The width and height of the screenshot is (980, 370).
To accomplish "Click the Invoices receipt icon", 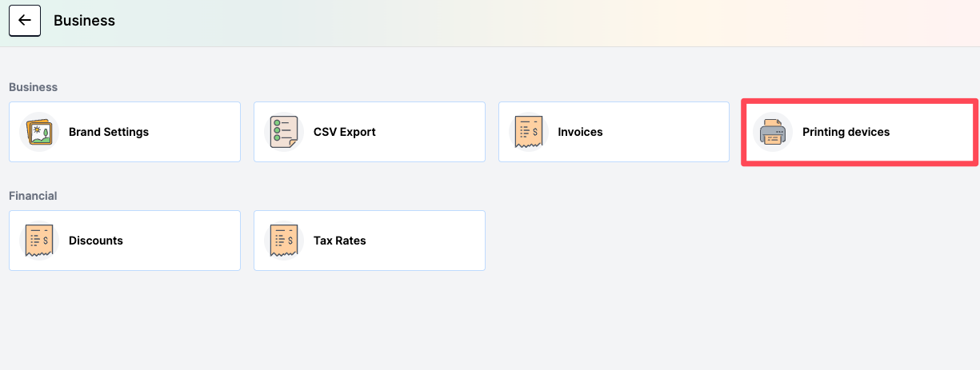I will [529, 132].
